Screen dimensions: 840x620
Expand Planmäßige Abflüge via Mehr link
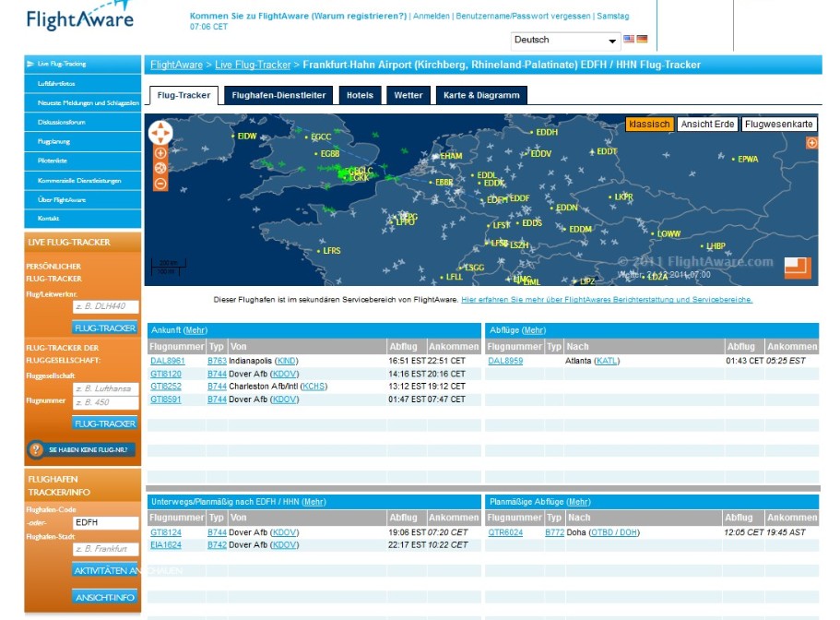coord(578,501)
